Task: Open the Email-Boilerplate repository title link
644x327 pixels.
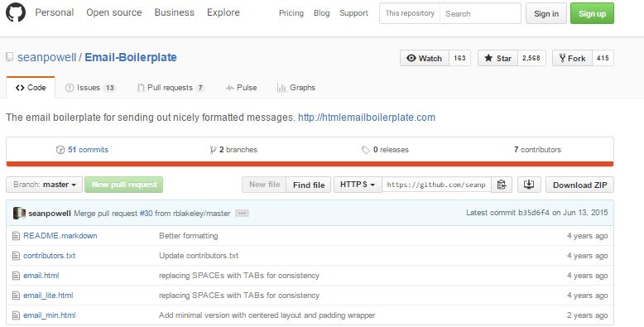Action: point(131,57)
